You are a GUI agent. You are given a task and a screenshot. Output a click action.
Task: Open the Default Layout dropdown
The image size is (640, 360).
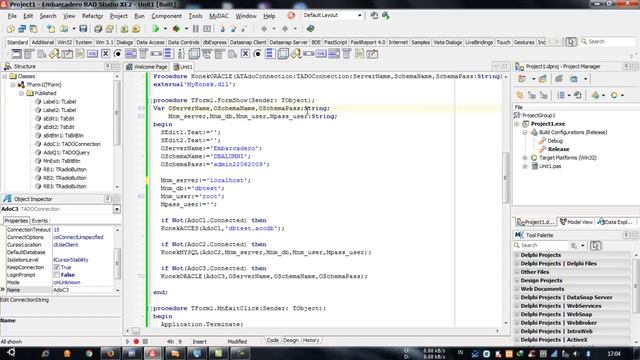360,16
